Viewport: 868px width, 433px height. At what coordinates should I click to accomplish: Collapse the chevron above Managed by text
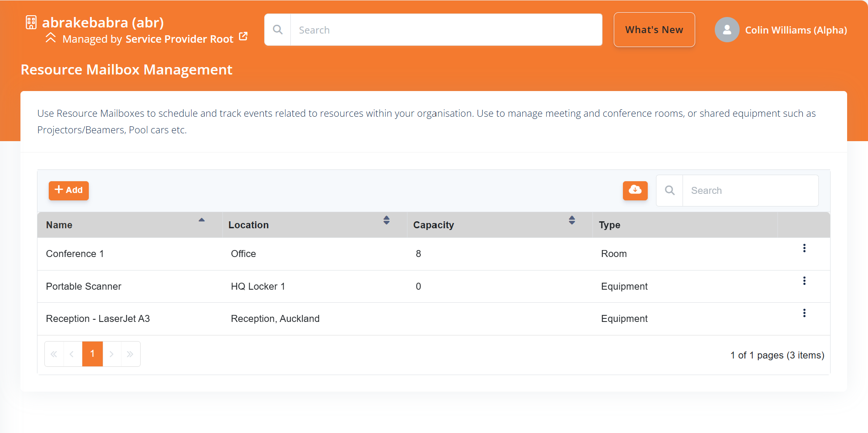coord(51,38)
